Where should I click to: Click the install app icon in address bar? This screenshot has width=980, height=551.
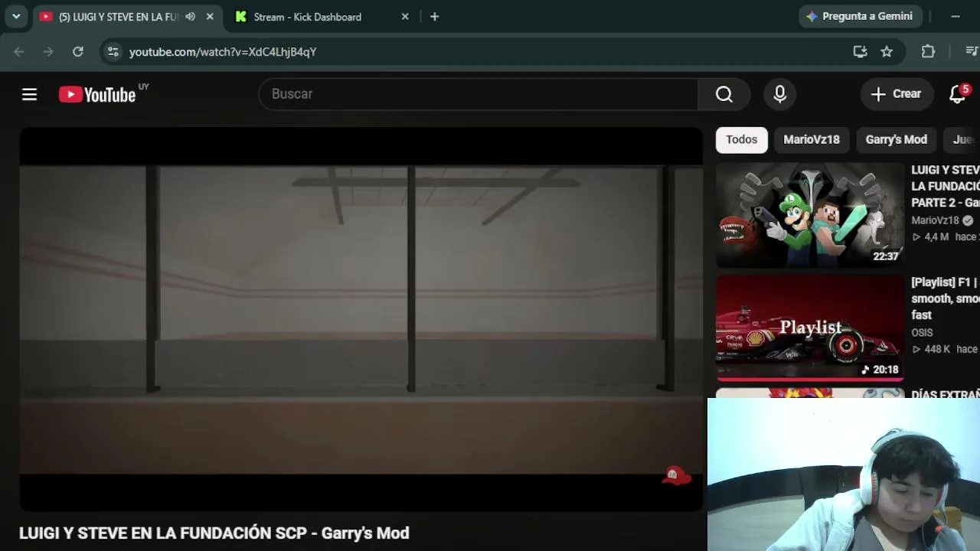(x=860, y=51)
